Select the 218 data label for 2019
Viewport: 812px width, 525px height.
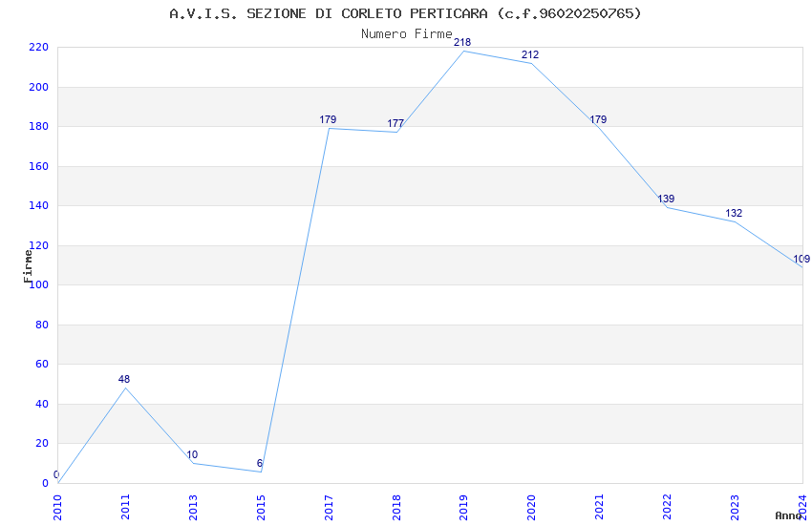pyautogui.click(x=462, y=42)
